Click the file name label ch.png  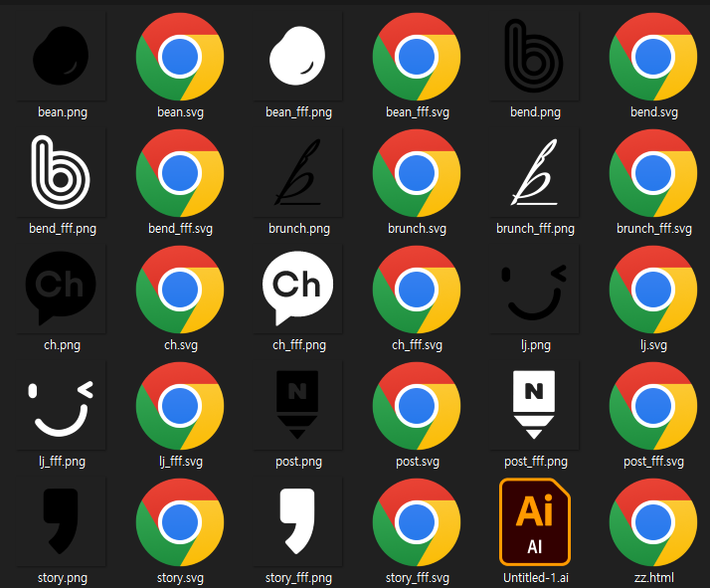coord(62,344)
